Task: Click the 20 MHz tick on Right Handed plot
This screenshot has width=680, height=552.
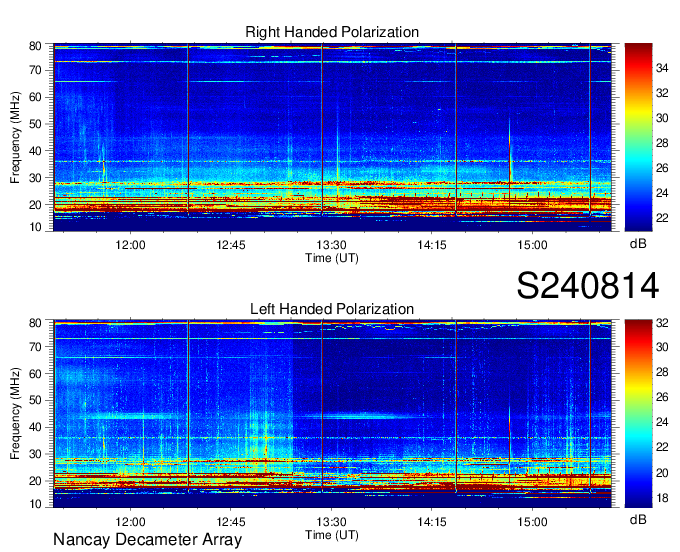Action: [35, 205]
